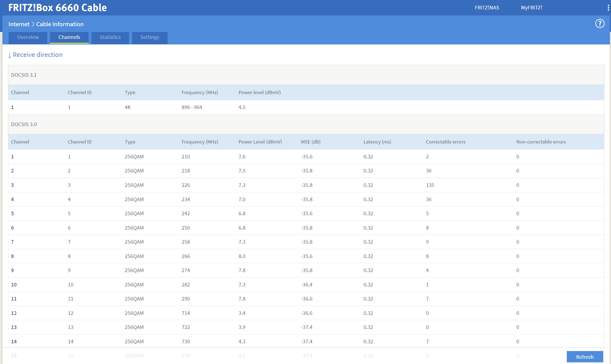The width and height of the screenshot is (611, 364).
Task: Open the Statistics tab
Action: click(110, 37)
